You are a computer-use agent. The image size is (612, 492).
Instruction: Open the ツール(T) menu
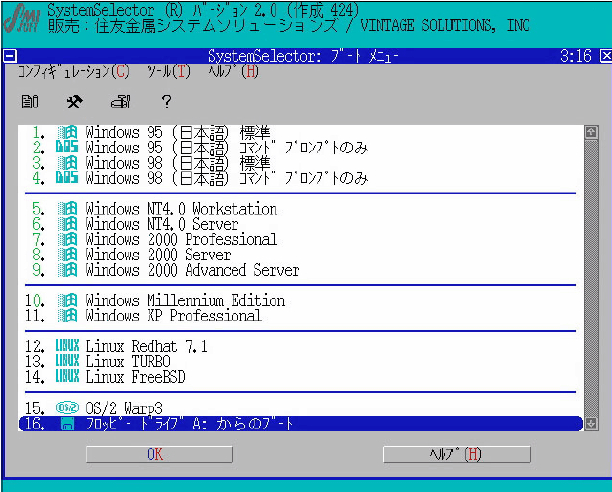[x=169, y=72]
